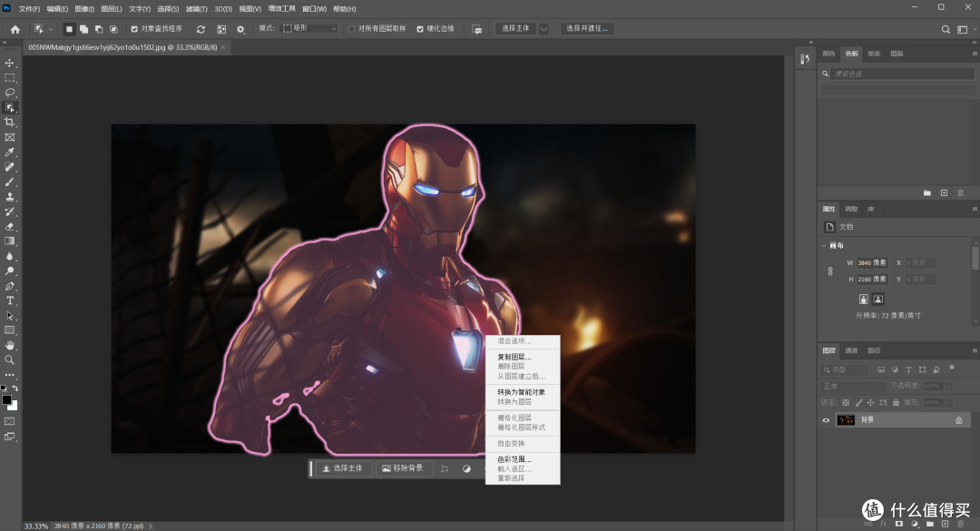Toggle the 硬化边缘 checkbox

click(x=420, y=29)
